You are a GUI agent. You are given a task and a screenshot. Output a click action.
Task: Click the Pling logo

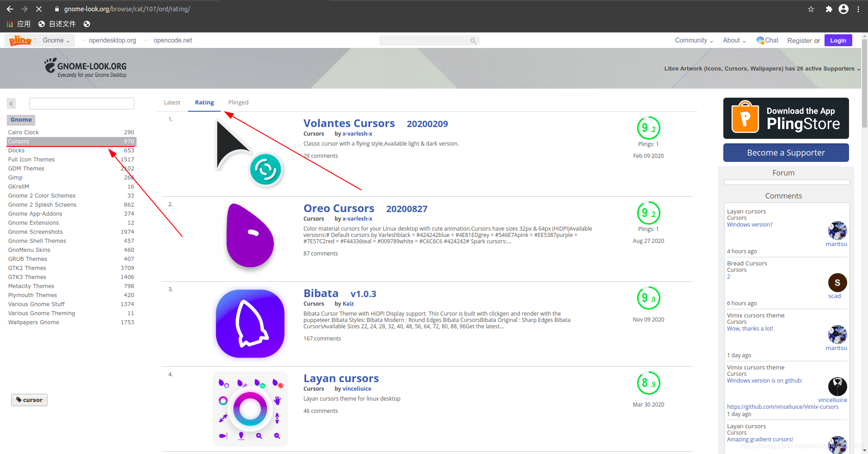pos(20,40)
